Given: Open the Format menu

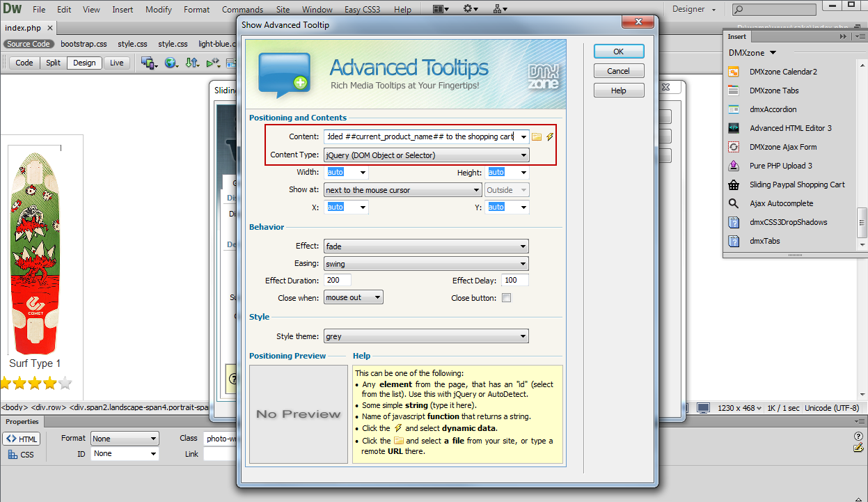Looking at the screenshot, I should (x=197, y=10).
